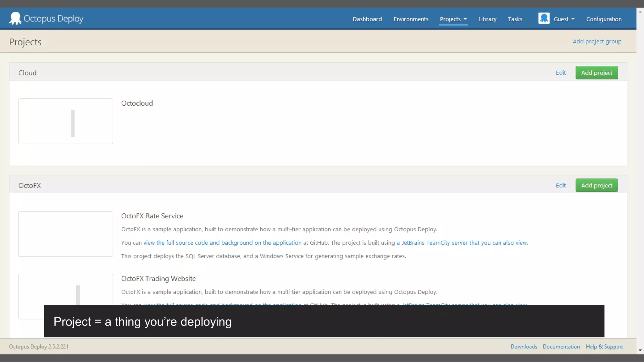Open the OctoFX Rate Service thumbnail

point(66,234)
